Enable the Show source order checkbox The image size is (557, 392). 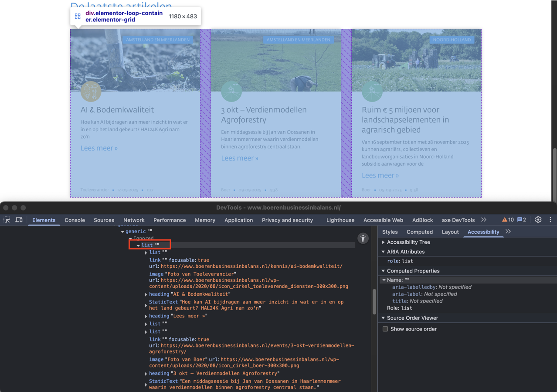coord(385,329)
